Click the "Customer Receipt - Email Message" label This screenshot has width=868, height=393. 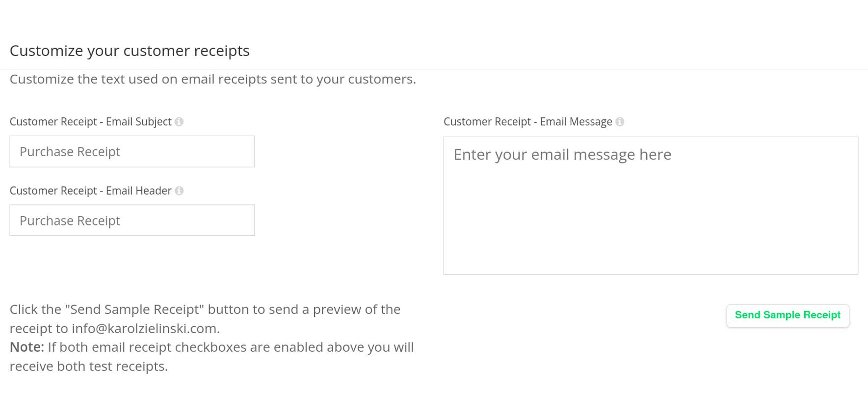(527, 121)
